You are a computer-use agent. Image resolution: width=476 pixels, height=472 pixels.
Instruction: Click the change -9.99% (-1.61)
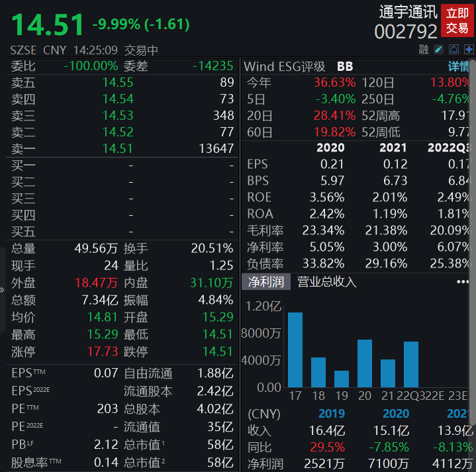coord(141,24)
